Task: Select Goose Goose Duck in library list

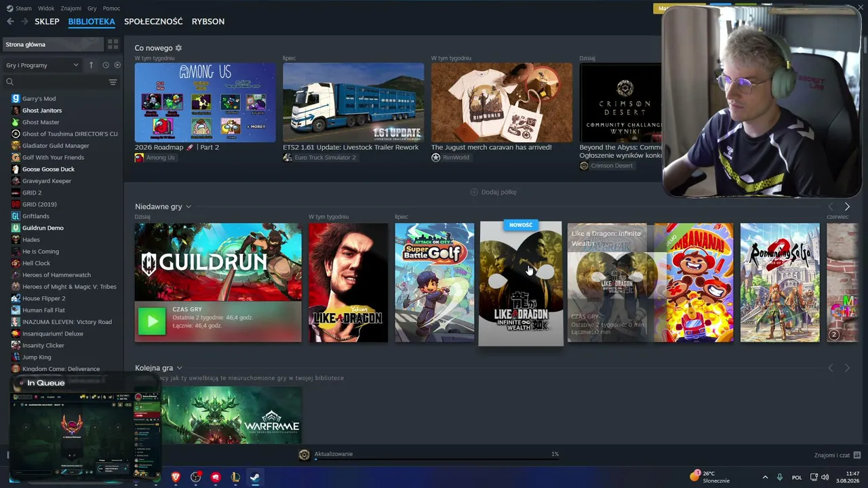Action: (48, 169)
